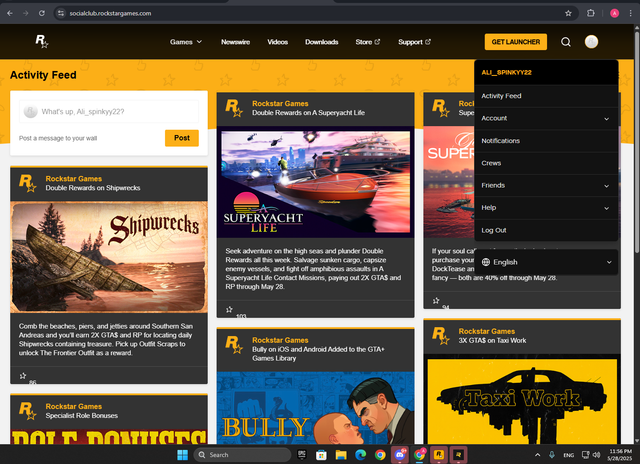Viewport: 640px width, 464px height.
Task: Reload the page
Action: (x=42, y=13)
